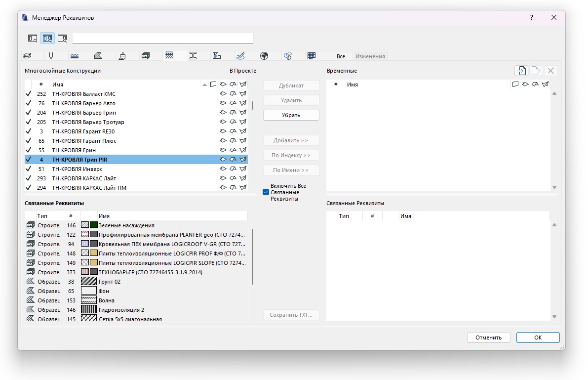This screenshot has height=380, width=588.
Task: Click sort arrow in Имя column header
Action: point(204,85)
